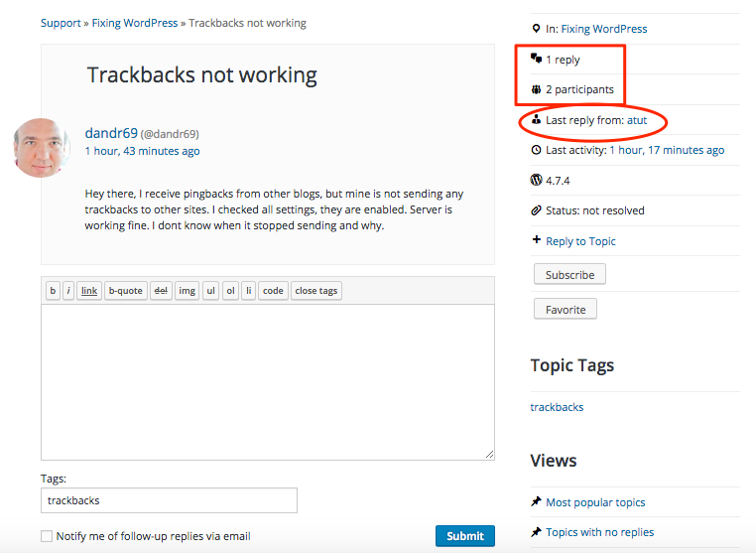Click the Favorite button
756x553 pixels.
[x=566, y=310]
